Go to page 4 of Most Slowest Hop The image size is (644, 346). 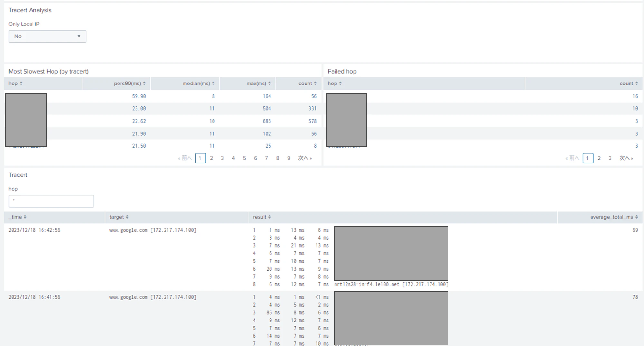(x=233, y=158)
